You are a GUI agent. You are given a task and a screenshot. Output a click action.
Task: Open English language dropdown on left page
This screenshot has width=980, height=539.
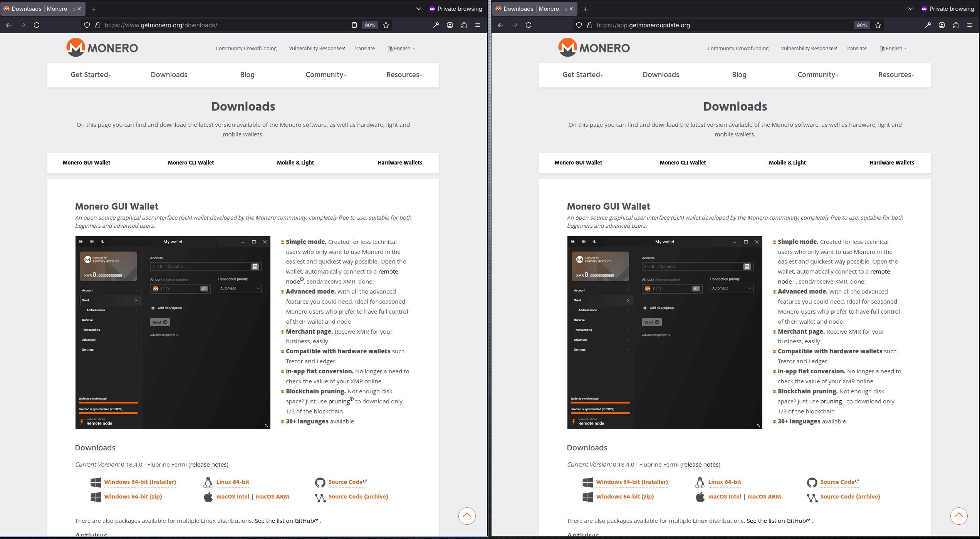(401, 48)
